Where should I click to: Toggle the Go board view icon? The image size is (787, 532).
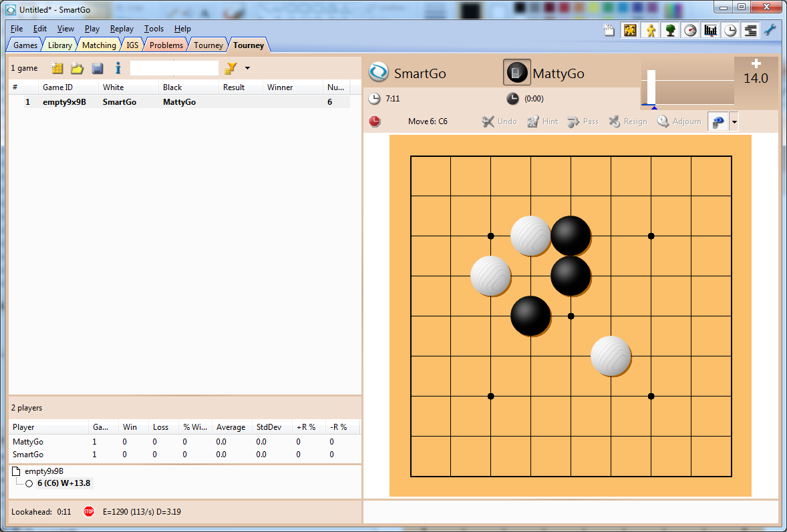tap(630, 31)
